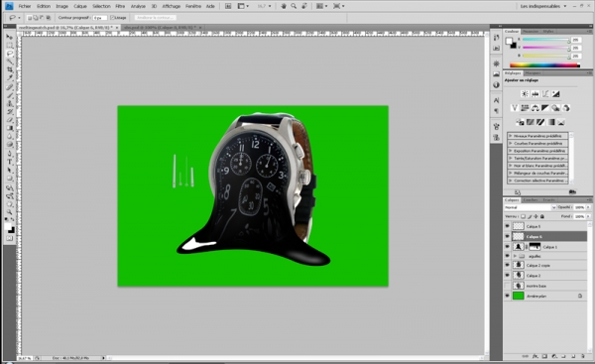Viewport: 595px width, 364px height.
Task: Click the Noir et blanc adjustment icon
Action: [x=545, y=108]
